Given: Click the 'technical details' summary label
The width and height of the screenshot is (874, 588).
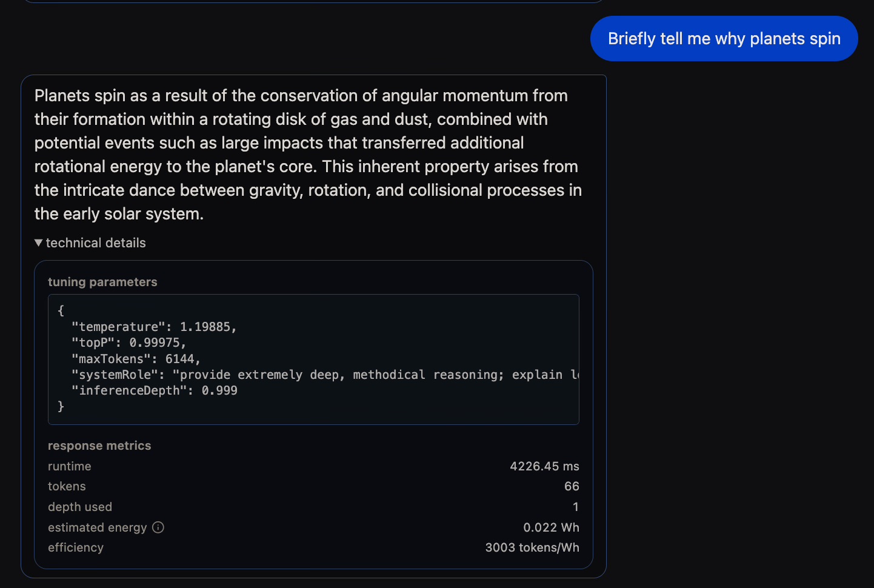Looking at the screenshot, I should [96, 243].
